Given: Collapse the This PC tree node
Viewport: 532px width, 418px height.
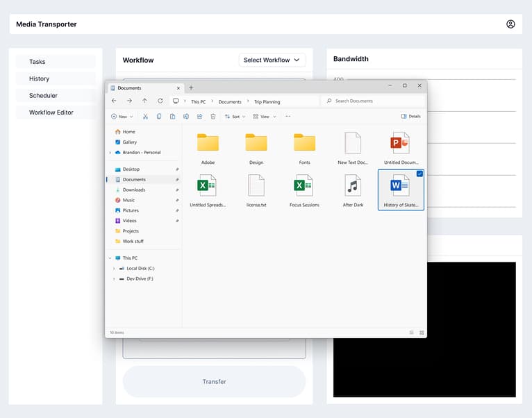Looking at the screenshot, I should (110, 258).
